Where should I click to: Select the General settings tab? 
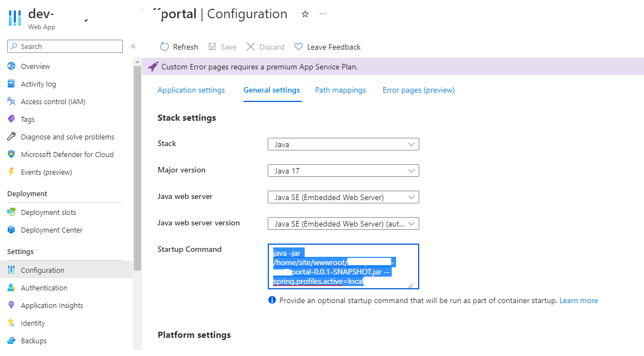tap(272, 90)
